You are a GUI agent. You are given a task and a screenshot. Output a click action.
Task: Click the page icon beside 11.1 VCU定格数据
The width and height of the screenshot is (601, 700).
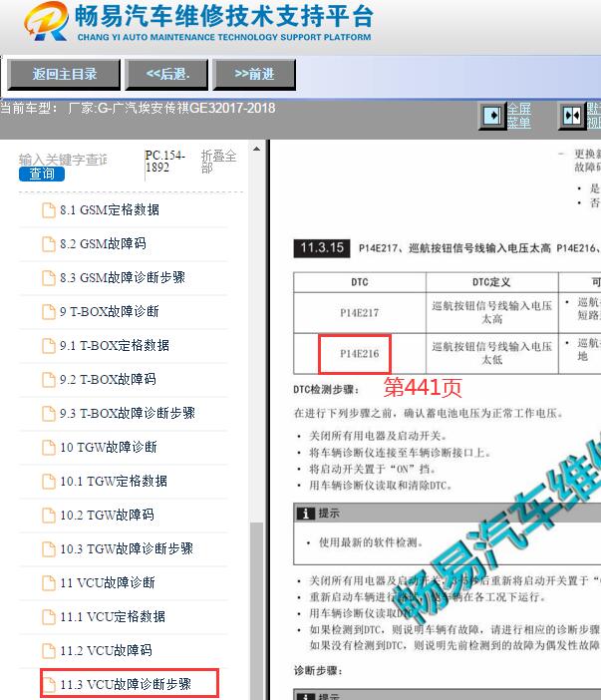coord(49,617)
